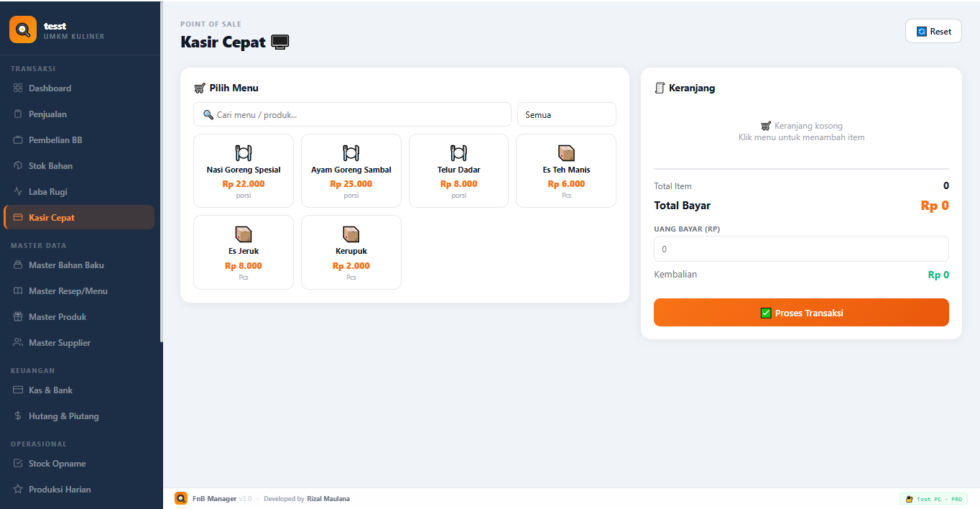Add Nasi Goreng Spesial to cart
The width and height of the screenshot is (980, 509).
click(x=244, y=170)
